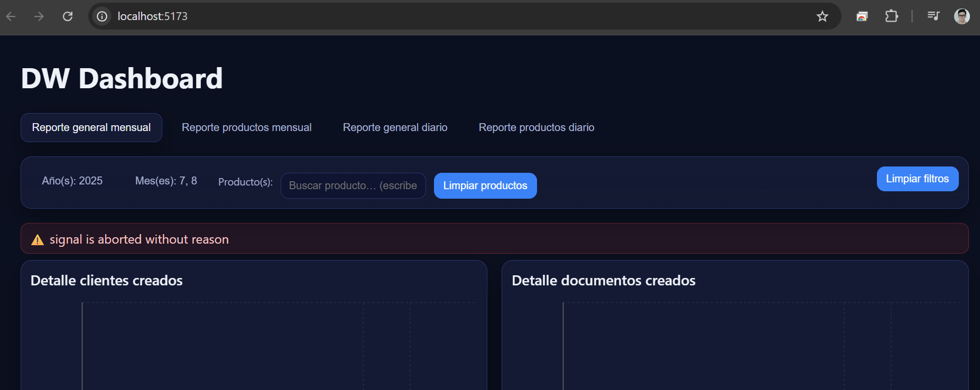Go to Reporte productos diario tab
This screenshot has height=390, width=980.
(537, 127)
